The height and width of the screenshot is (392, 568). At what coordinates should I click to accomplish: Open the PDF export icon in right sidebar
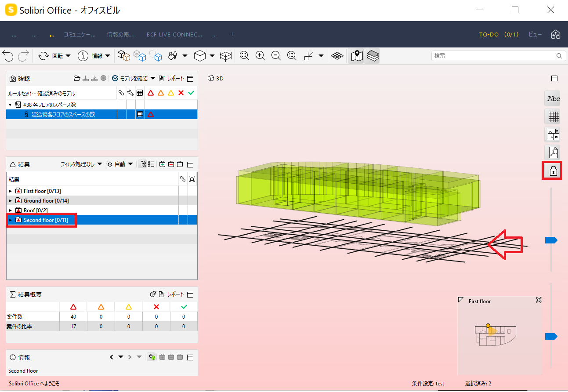[x=553, y=152]
